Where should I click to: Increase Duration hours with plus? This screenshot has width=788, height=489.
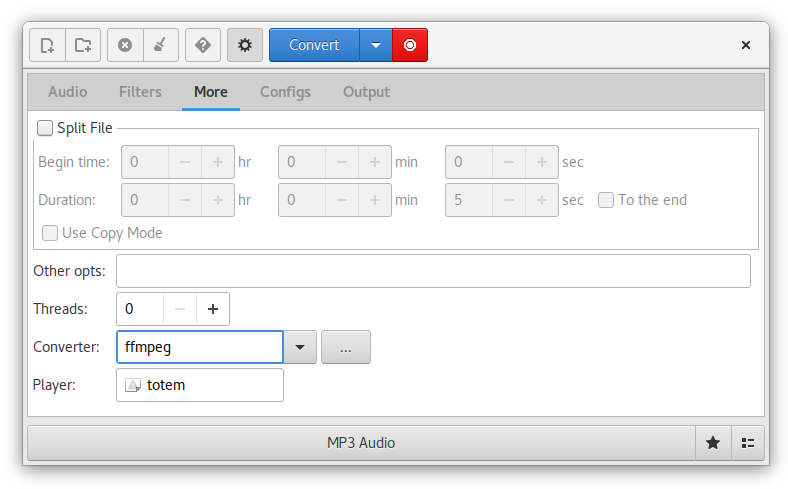point(218,200)
